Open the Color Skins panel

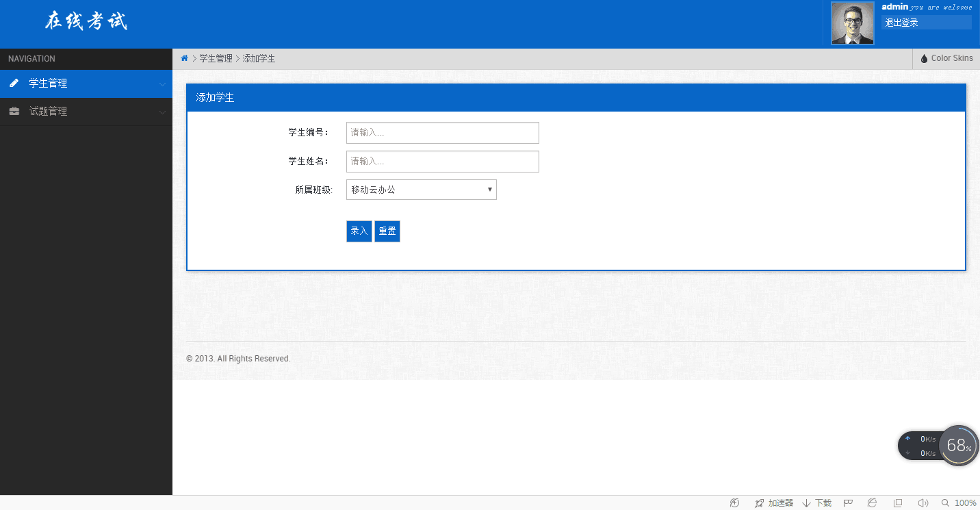(x=946, y=59)
